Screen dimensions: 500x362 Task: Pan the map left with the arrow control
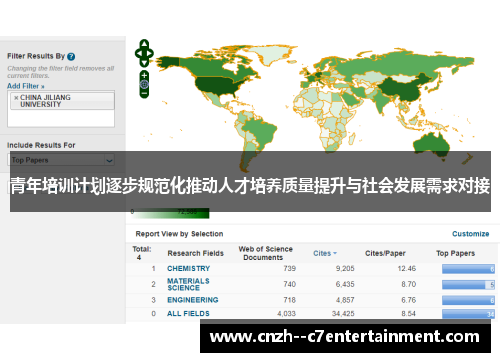(x=138, y=53)
